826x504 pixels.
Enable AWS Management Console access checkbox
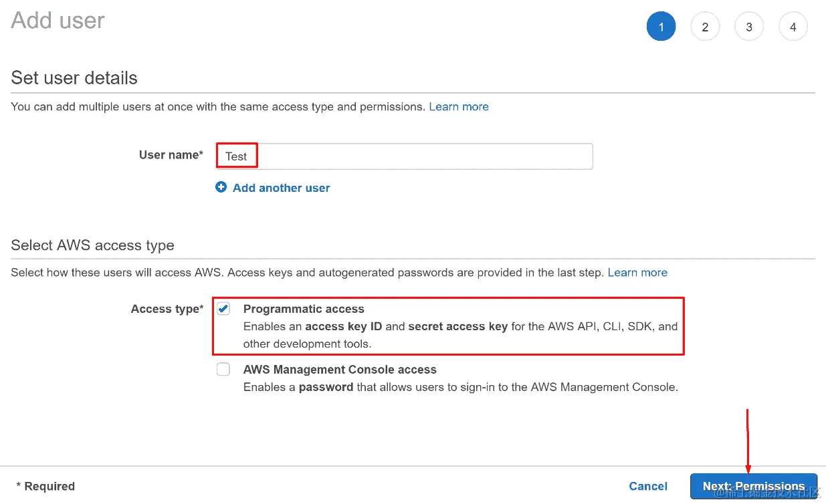coord(223,369)
